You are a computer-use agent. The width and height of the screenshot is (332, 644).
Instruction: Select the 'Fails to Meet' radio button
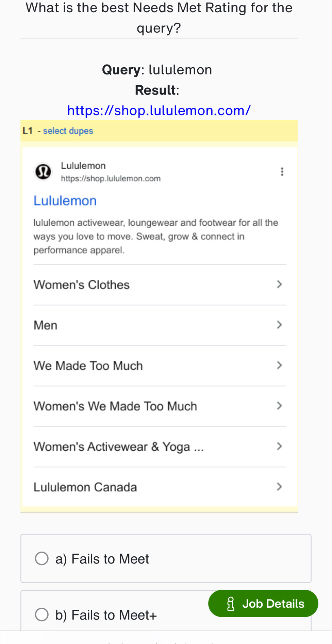click(42, 558)
